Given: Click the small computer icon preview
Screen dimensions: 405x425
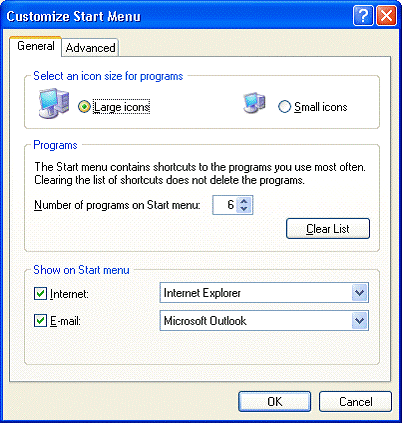Looking at the screenshot, I should [255, 103].
